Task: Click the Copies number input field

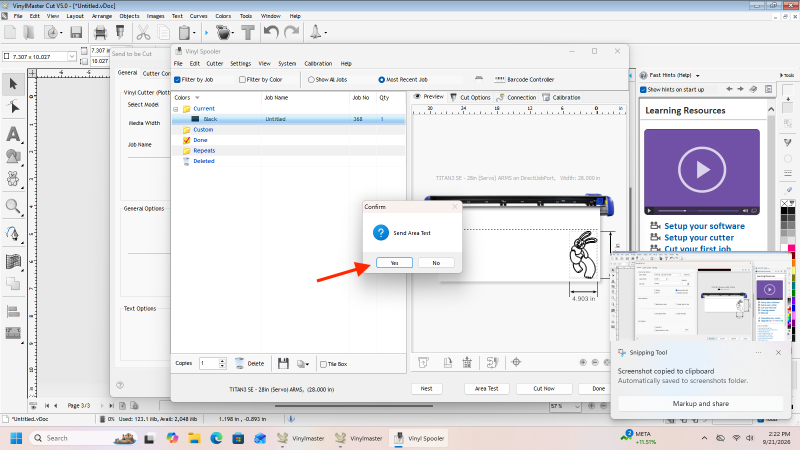Action: tap(209, 363)
